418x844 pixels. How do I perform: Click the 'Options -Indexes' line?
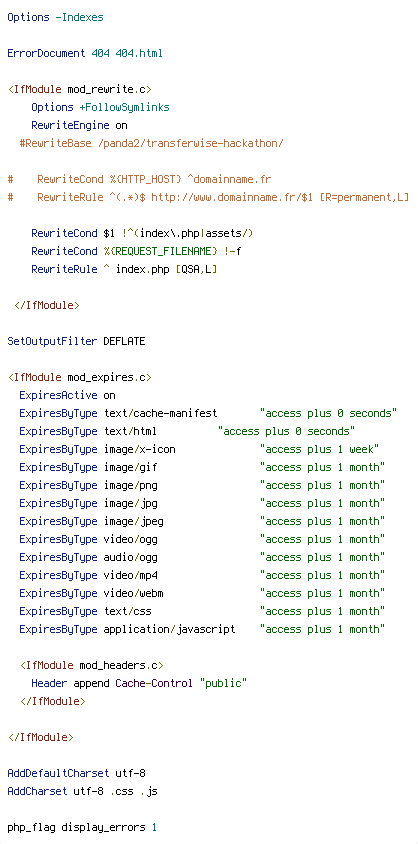[55, 17]
